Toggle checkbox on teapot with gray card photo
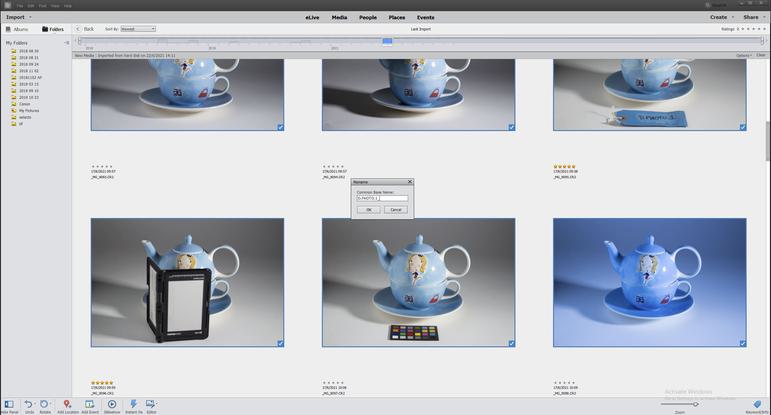Screen dimensions: 771x415 pos(280,343)
